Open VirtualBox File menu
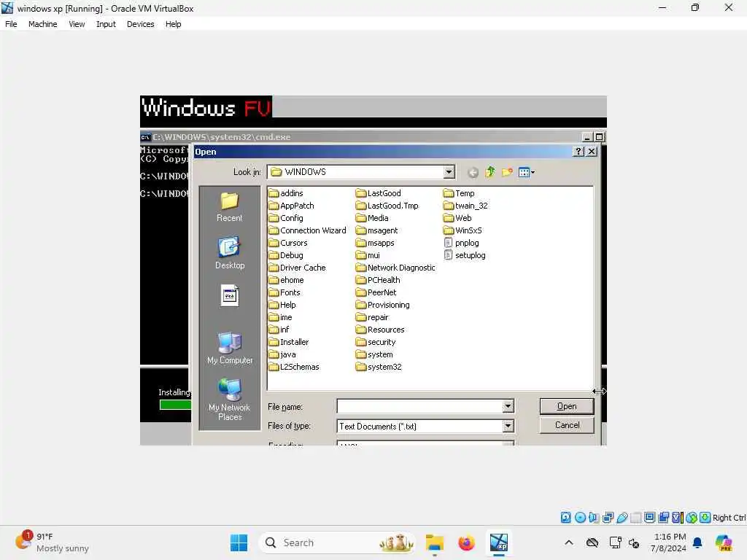Image resolution: width=747 pixels, height=560 pixels. pyautogui.click(x=11, y=24)
